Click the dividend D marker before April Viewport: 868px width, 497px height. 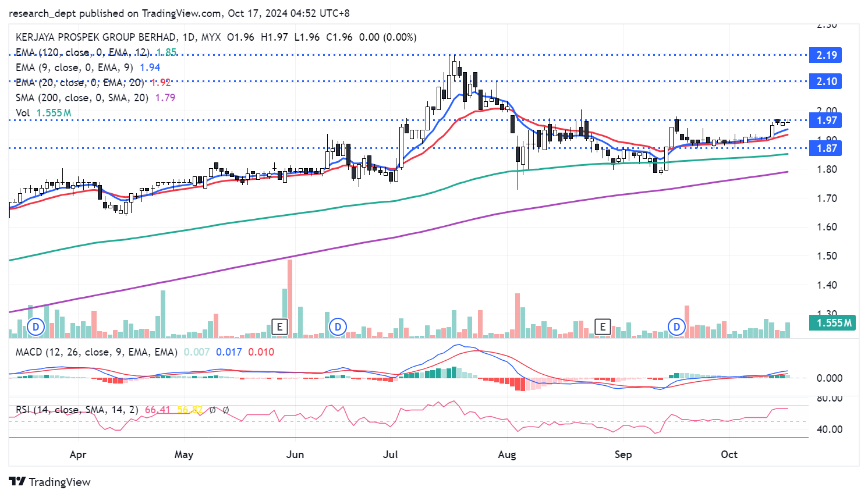(x=36, y=326)
